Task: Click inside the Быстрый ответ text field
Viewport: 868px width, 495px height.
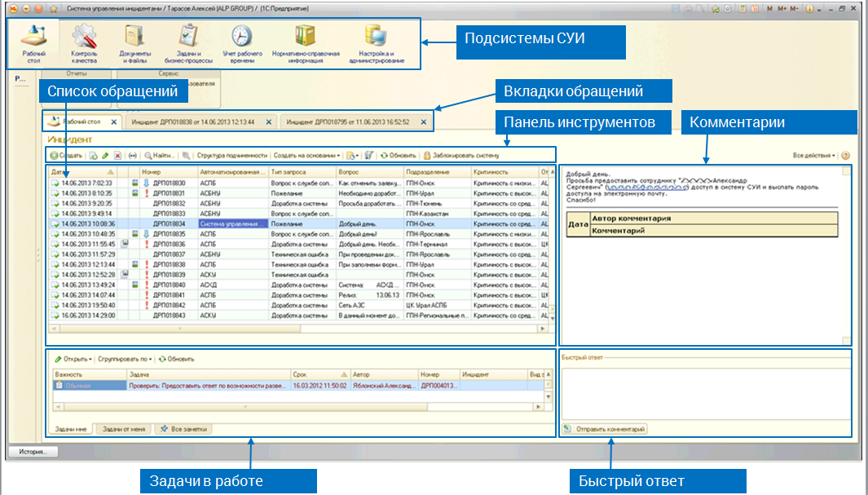Action: coord(706,393)
